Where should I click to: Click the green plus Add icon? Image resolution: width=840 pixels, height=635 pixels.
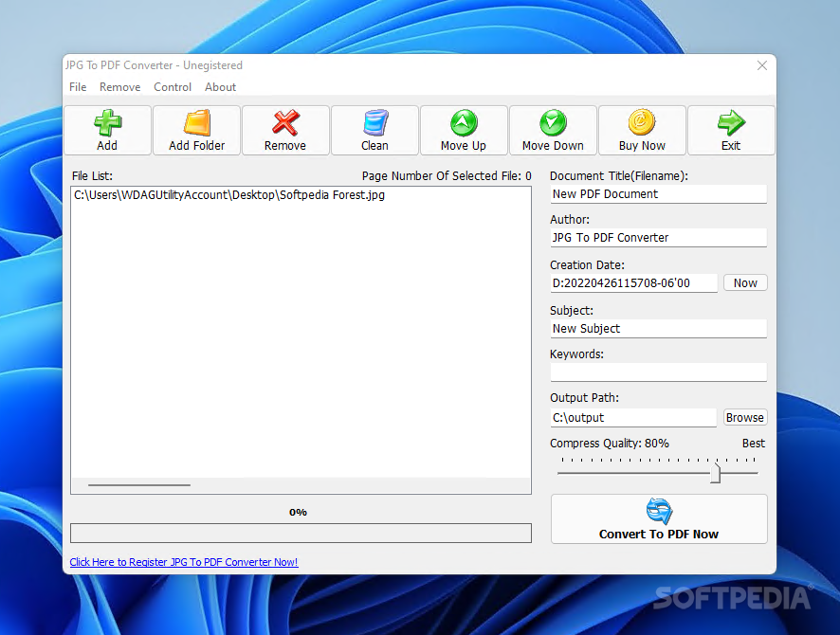(x=108, y=123)
